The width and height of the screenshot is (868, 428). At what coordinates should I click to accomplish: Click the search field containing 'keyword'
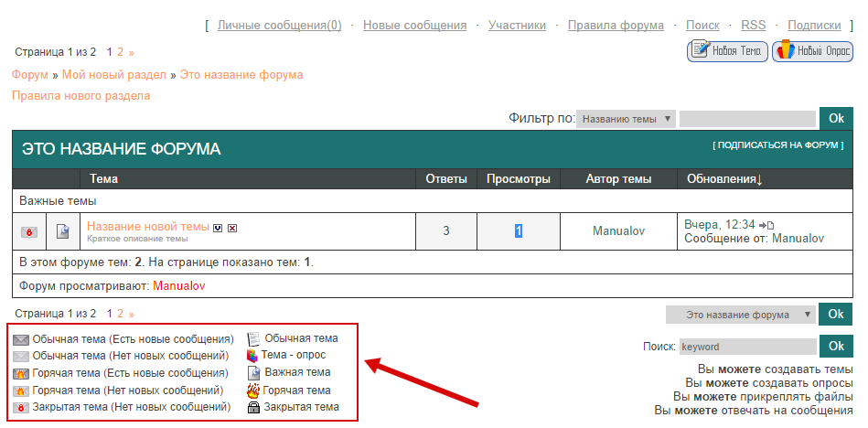coord(746,347)
